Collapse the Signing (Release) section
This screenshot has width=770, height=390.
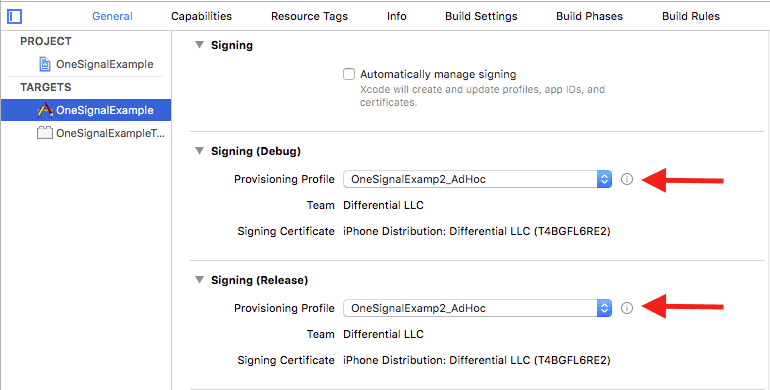tap(199, 279)
